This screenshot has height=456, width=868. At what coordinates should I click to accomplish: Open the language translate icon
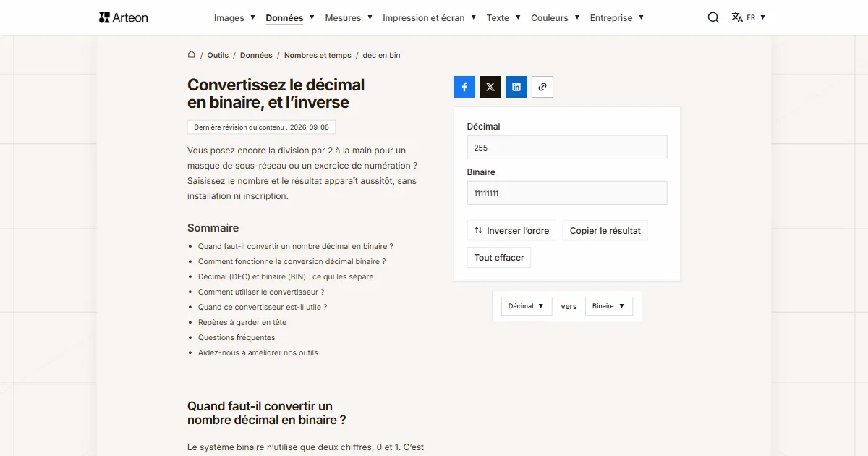click(737, 17)
